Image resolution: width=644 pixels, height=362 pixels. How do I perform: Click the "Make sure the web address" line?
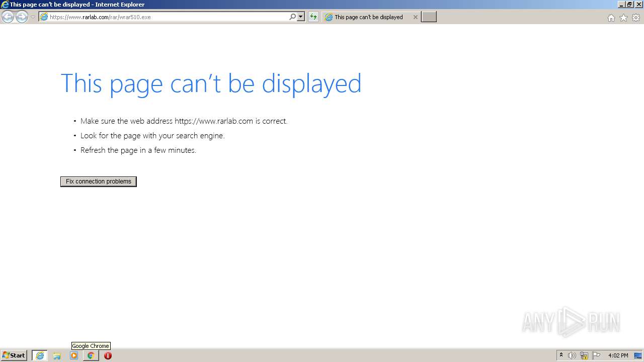(x=184, y=121)
